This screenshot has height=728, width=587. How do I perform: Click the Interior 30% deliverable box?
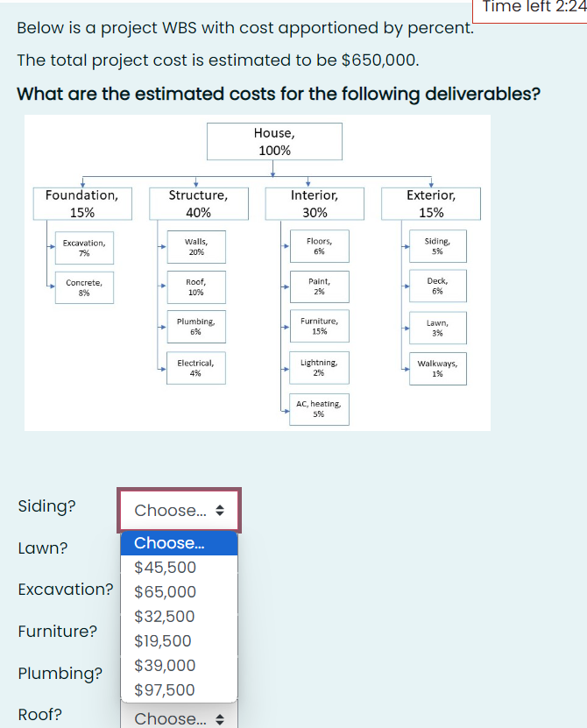[315, 203]
